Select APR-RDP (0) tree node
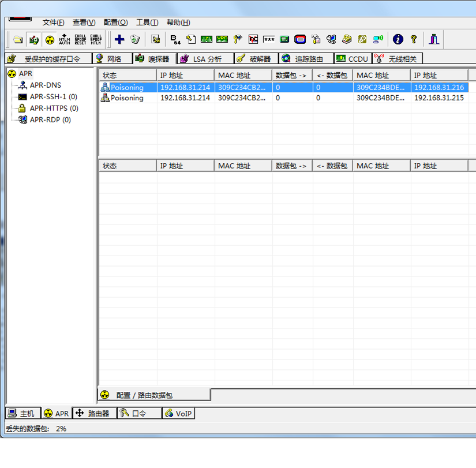476x468 pixels. point(50,120)
